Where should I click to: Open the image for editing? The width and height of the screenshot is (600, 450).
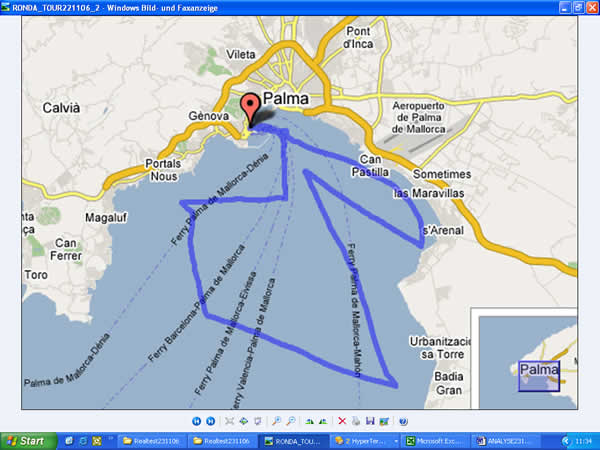tap(384, 422)
